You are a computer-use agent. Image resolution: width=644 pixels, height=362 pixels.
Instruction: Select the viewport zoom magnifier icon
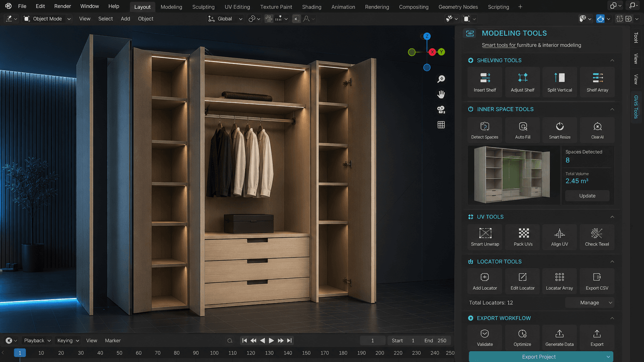pos(441,79)
